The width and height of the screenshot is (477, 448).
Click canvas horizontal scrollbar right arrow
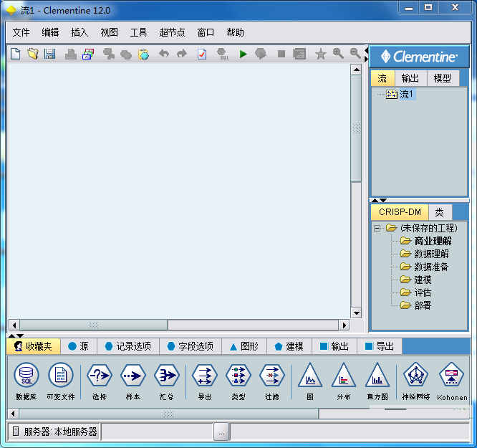tap(344, 325)
